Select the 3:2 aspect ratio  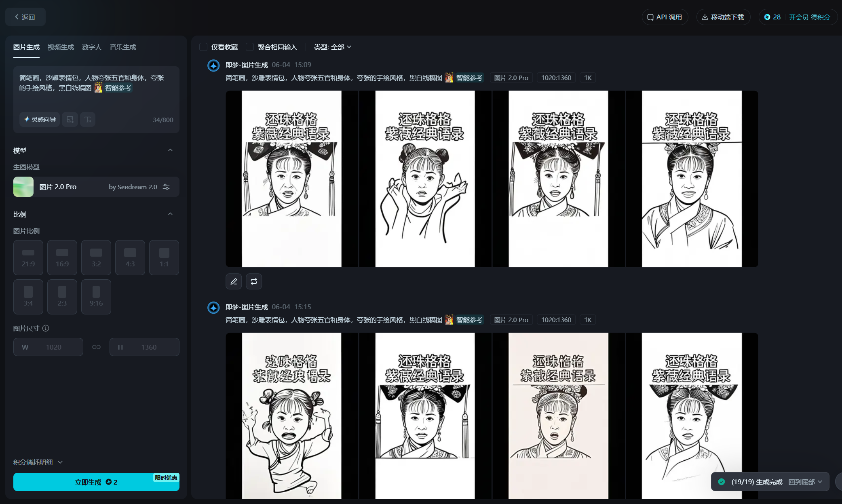96,257
